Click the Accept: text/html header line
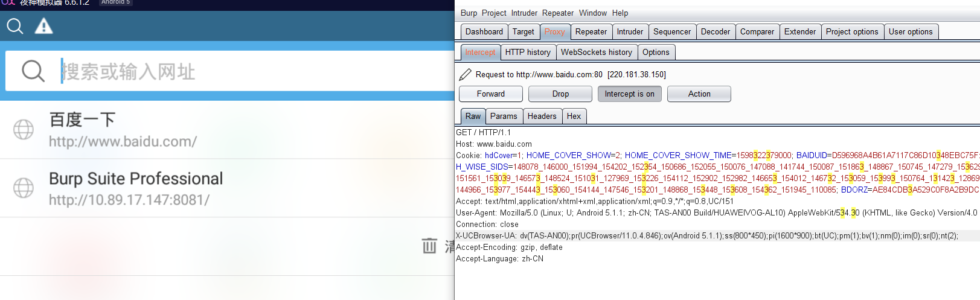The height and width of the screenshot is (300, 980). coord(595,201)
